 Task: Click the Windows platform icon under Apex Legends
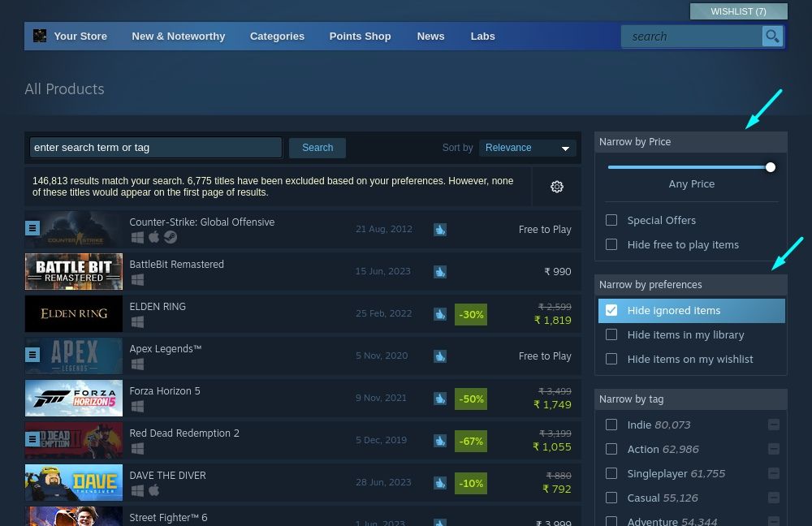point(137,364)
